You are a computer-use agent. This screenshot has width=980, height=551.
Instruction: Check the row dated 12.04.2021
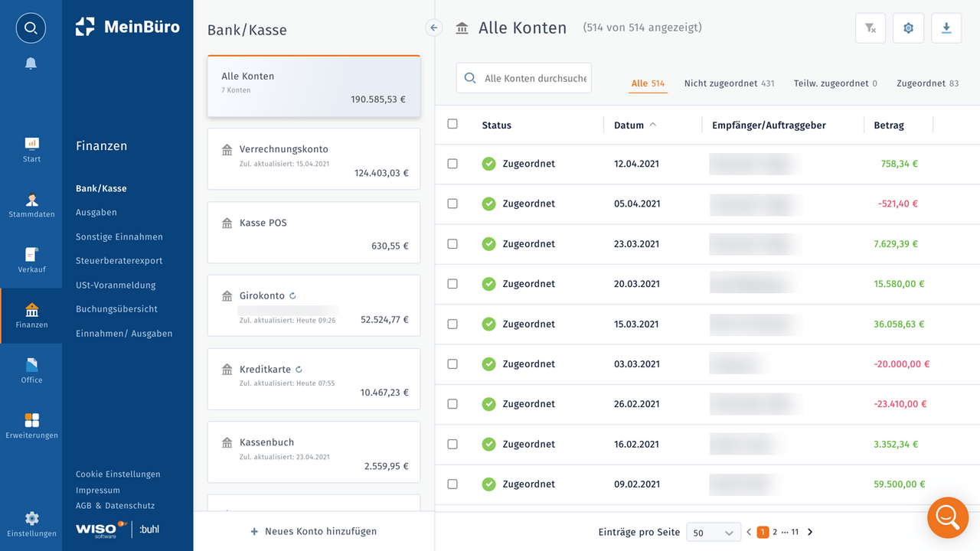452,164
